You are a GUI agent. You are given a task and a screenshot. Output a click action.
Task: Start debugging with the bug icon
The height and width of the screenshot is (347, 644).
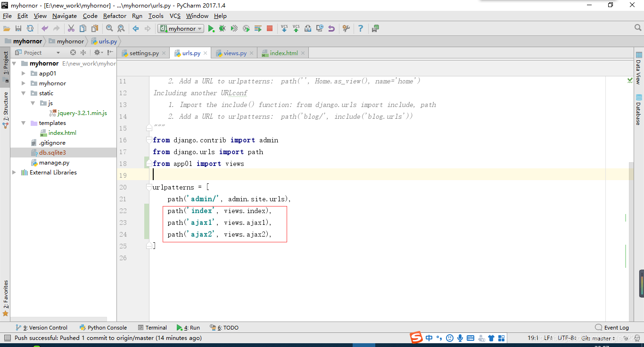point(223,29)
